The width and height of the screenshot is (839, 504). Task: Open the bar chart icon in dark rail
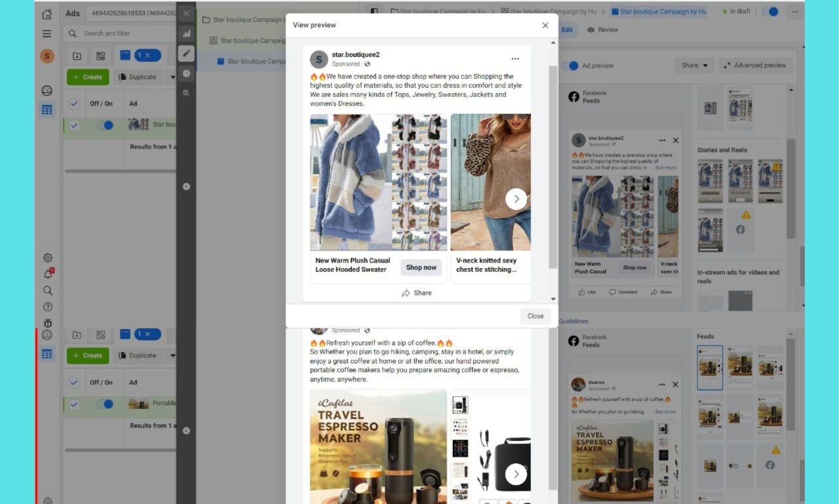click(x=186, y=33)
